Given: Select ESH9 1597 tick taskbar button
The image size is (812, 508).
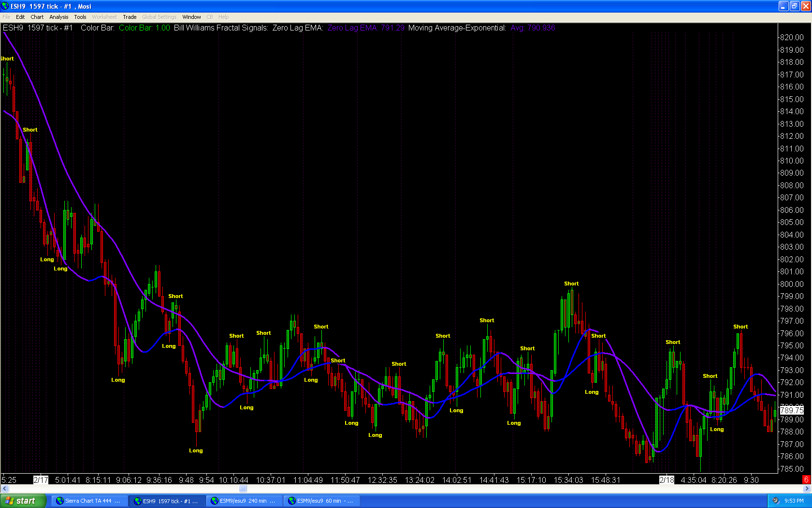Looking at the screenshot, I should (167, 501).
